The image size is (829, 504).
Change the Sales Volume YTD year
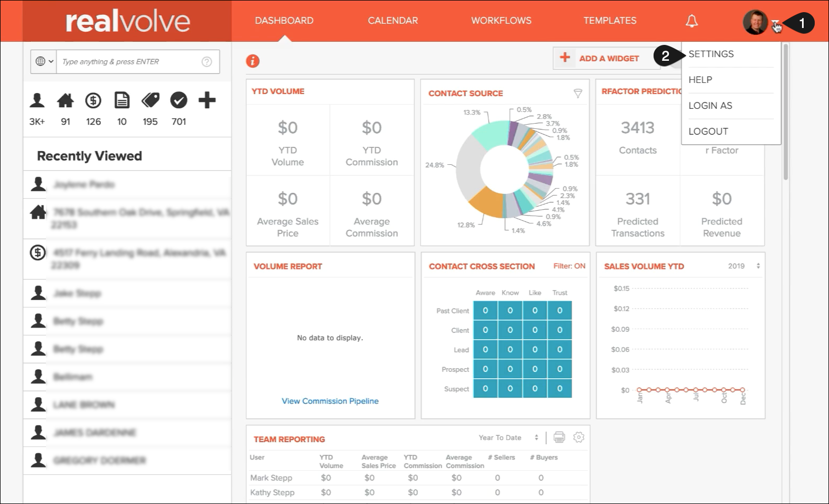pos(743,266)
